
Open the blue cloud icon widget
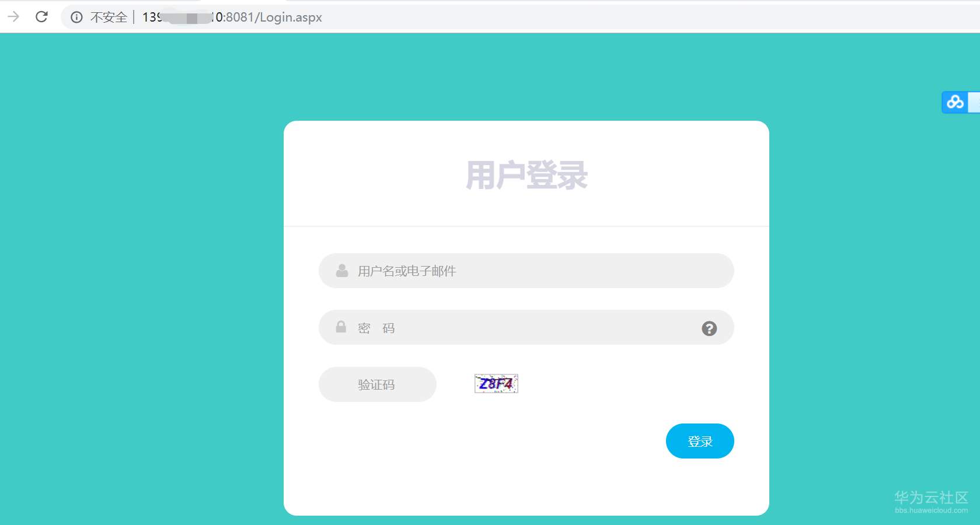(x=955, y=102)
